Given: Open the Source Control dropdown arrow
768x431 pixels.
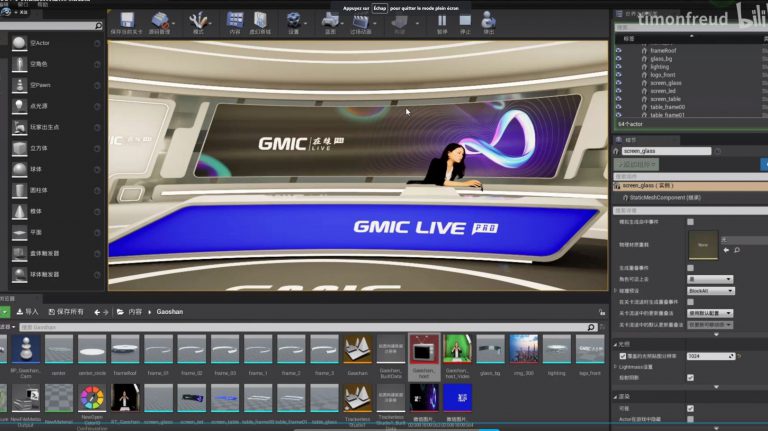Looking at the screenshot, I should pyautogui.click(x=173, y=24).
